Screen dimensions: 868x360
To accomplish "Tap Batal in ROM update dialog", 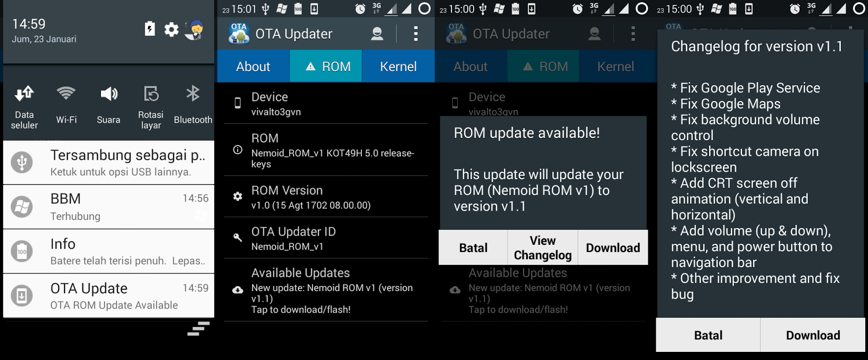I will pos(473,248).
